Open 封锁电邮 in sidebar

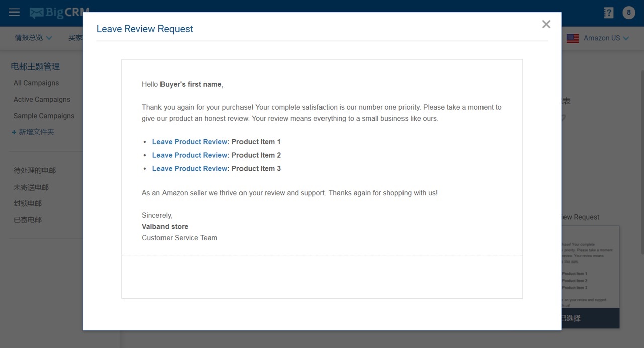[x=28, y=203]
